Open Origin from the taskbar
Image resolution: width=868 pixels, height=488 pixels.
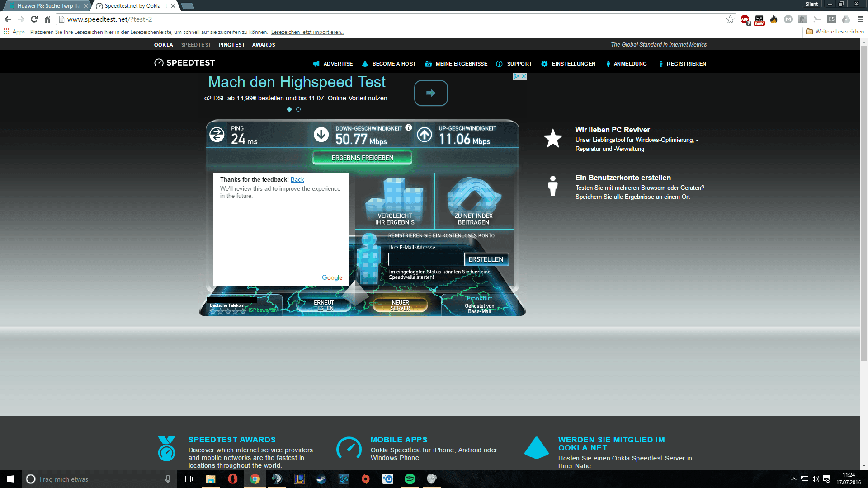coord(366,479)
